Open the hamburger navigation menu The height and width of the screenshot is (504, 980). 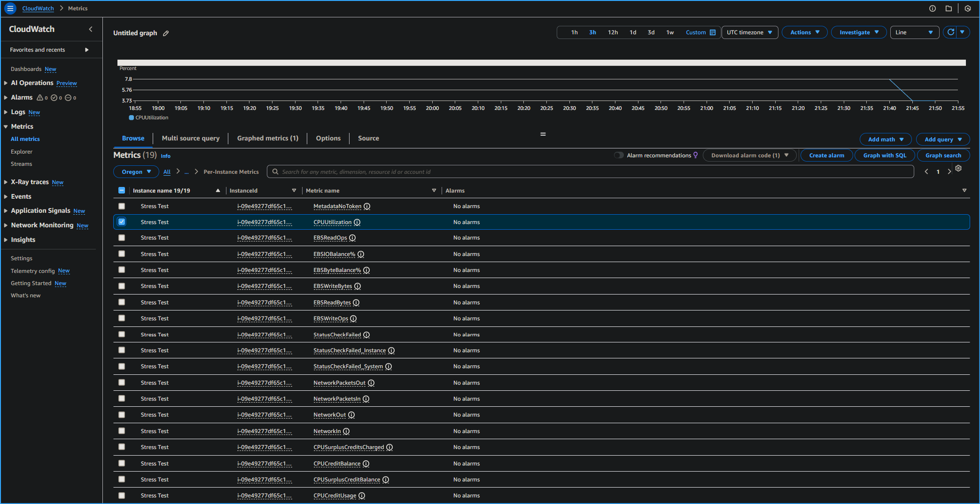10,8
